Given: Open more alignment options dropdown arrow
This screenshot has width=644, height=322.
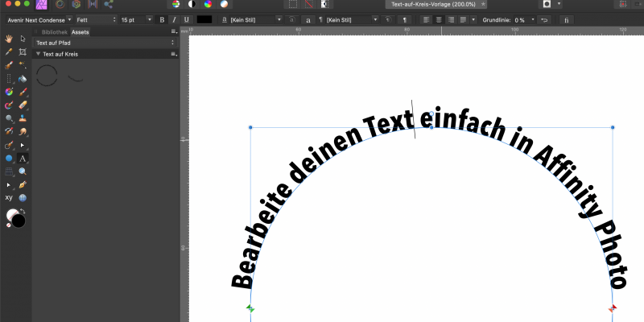Looking at the screenshot, I should click(x=473, y=19).
